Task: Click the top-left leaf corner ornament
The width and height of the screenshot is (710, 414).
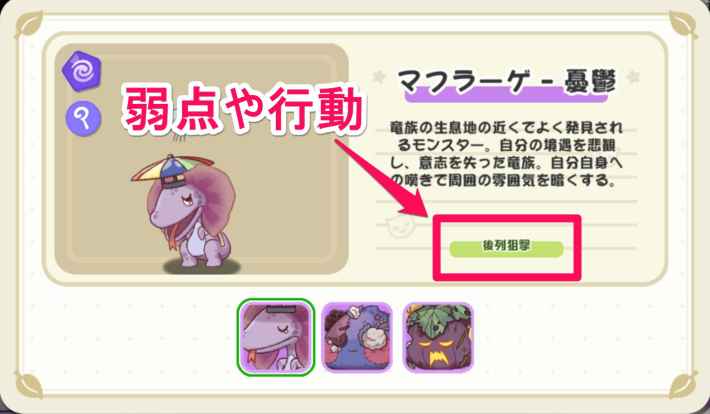Action: tap(29, 24)
